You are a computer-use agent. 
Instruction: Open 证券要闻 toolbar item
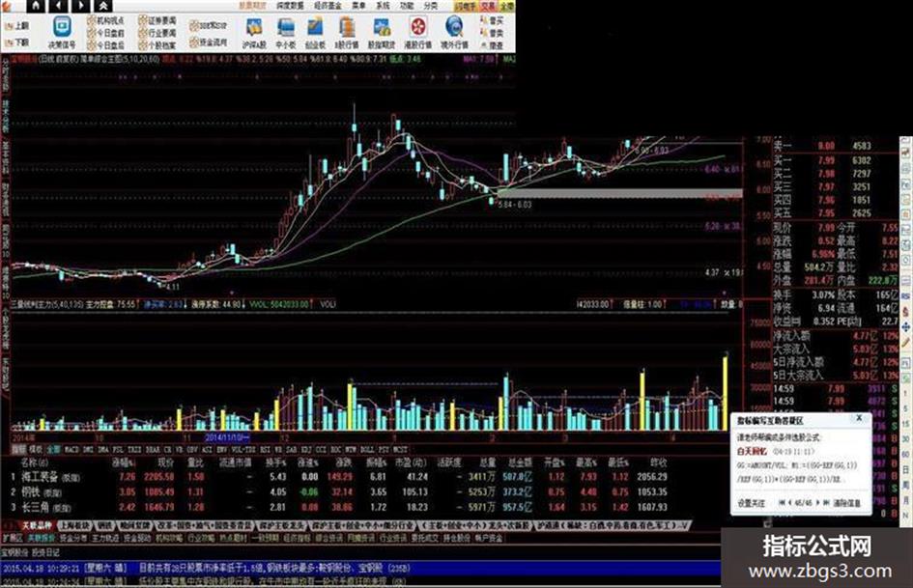(157, 20)
